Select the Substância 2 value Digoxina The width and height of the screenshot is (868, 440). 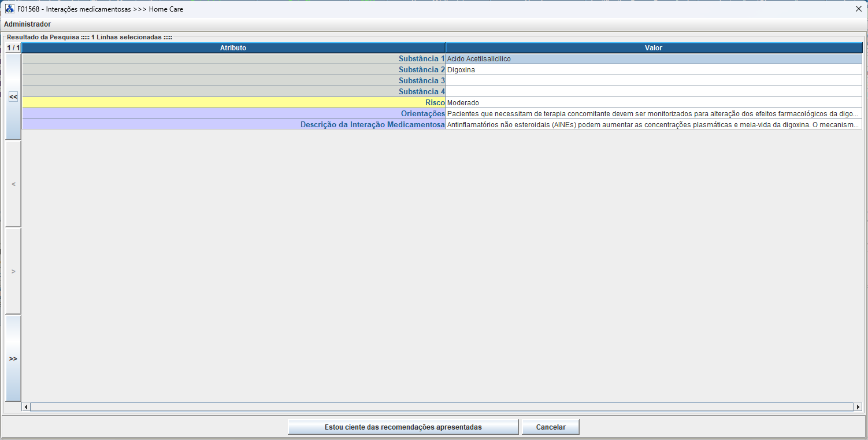[x=654, y=70]
